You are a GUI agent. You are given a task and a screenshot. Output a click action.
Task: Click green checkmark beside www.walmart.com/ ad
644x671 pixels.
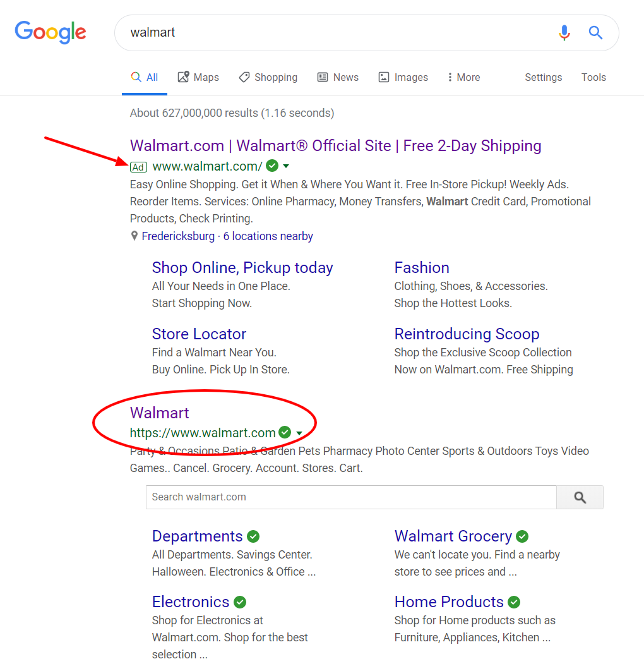[272, 165]
